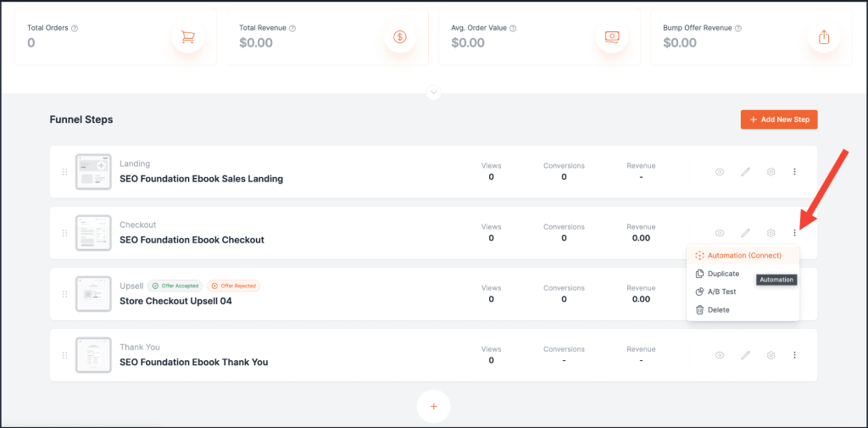Choose Duplicate from the step menu
Viewport: 868px width, 428px height.
click(723, 274)
